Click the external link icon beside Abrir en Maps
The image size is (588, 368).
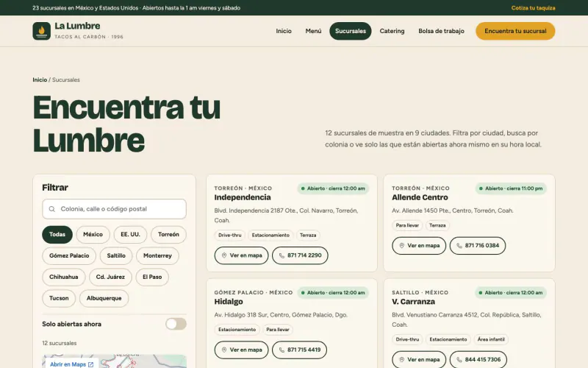click(x=90, y=364)
